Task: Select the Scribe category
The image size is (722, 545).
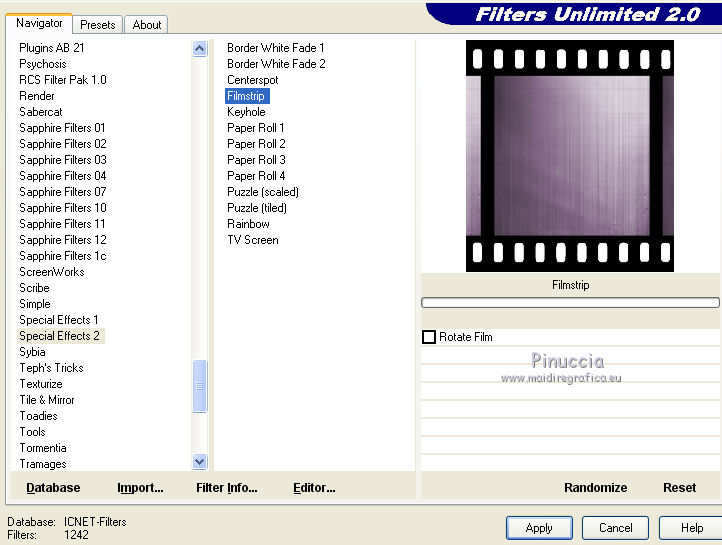Action: (34, 288)
